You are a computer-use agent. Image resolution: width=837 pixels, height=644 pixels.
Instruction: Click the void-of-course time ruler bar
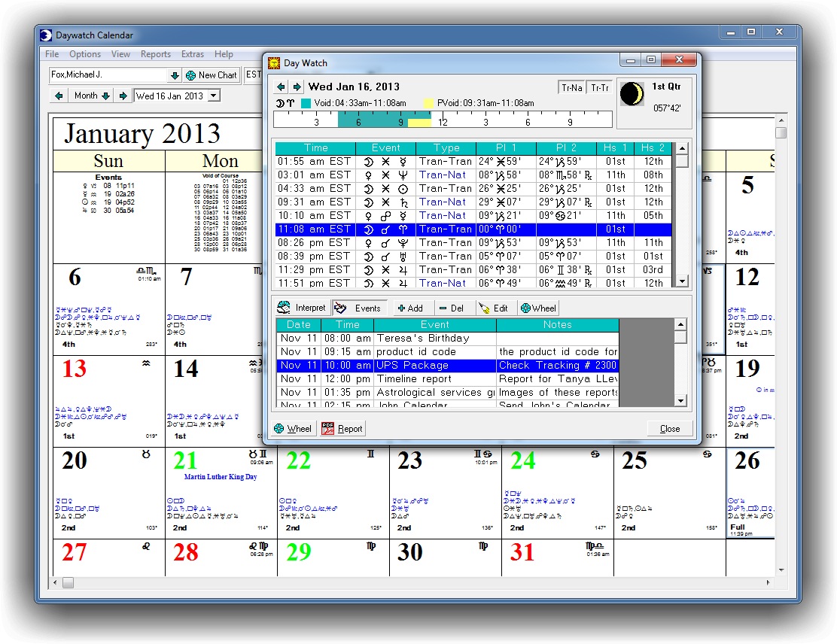point(442,120)
